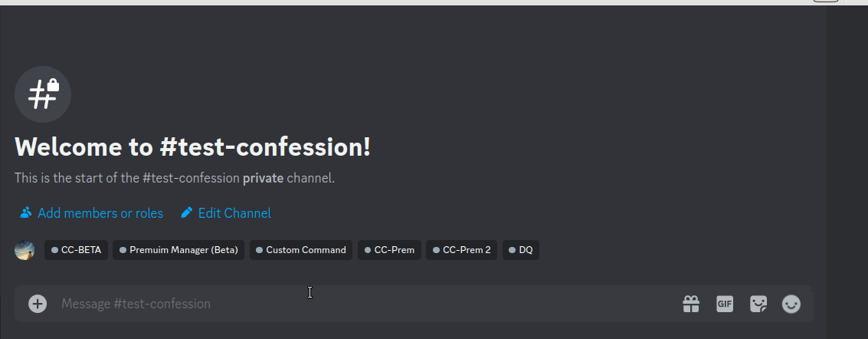This screenshot has height=339, width=868.
Task: Open the gift Nitro icon
Action: coord(691,304)
